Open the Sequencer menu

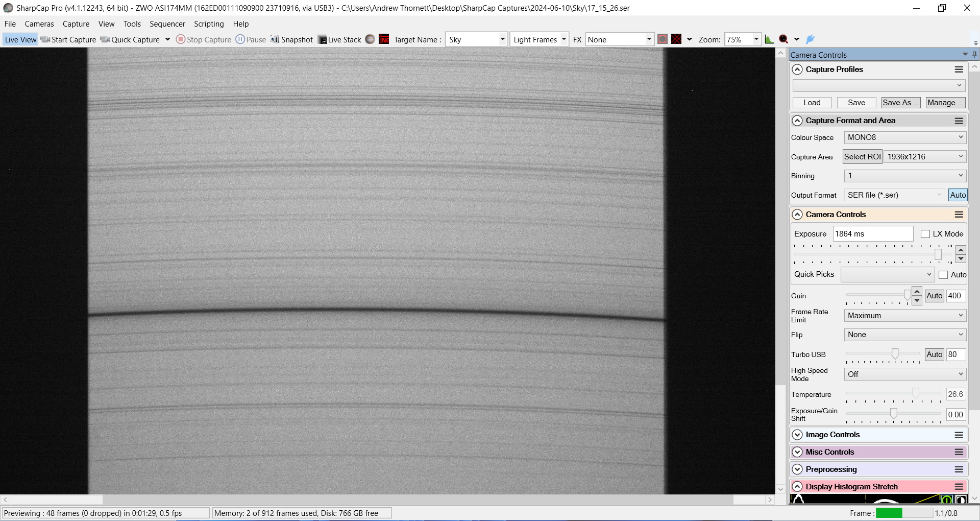point(167,23)
